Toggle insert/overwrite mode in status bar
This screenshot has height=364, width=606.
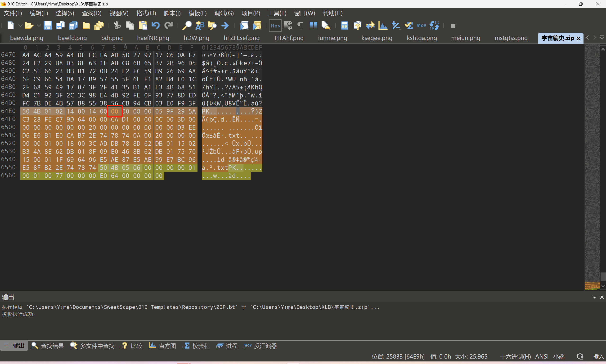pyautogui.click(x=598, y=356)
